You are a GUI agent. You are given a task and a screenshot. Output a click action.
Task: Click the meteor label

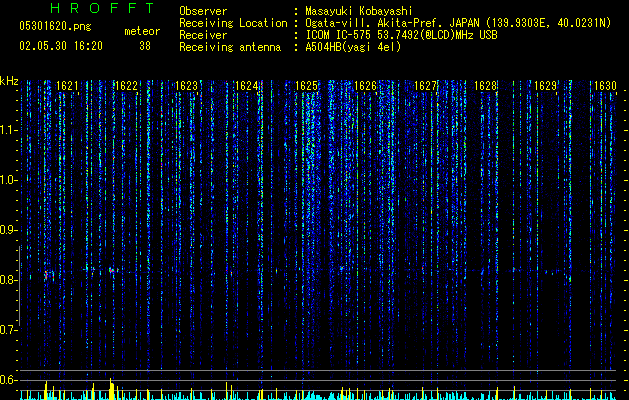142,31
